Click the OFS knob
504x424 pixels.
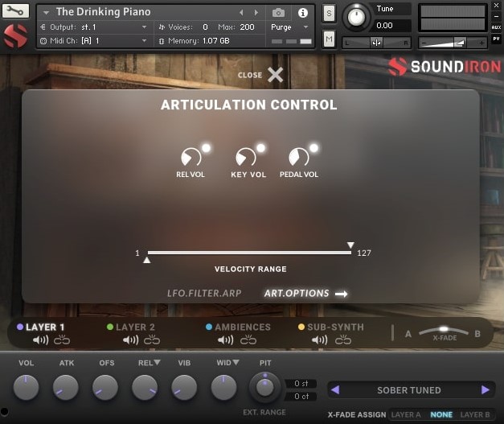click(105, 387)
